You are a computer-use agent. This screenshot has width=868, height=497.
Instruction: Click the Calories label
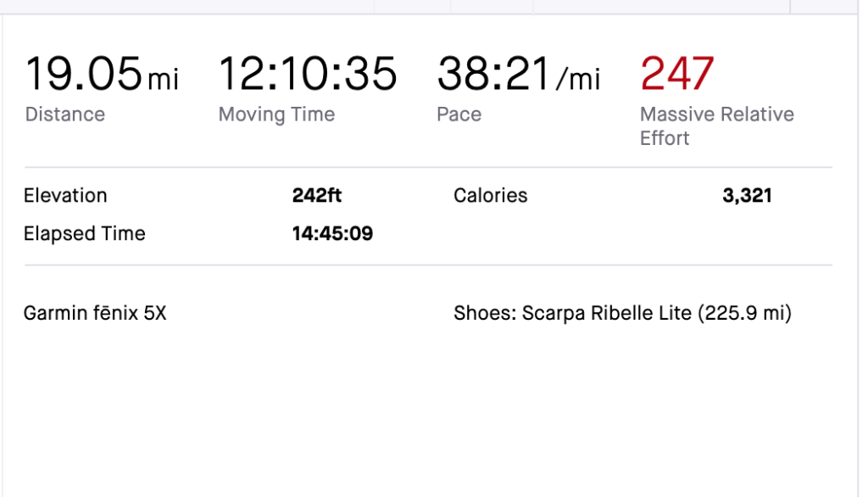click(x=490, y=195)
